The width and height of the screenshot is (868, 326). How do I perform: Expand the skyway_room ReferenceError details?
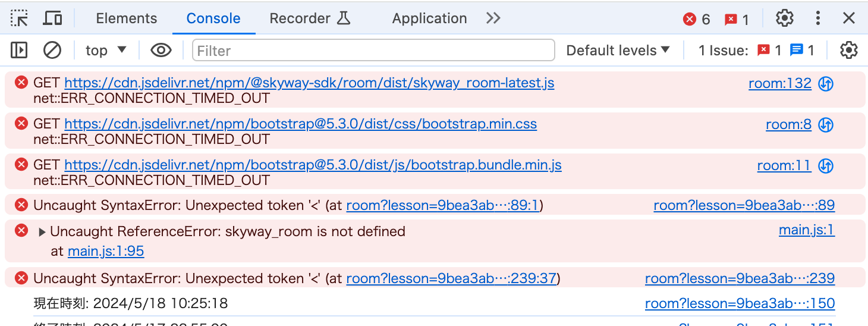pos(42,232)
